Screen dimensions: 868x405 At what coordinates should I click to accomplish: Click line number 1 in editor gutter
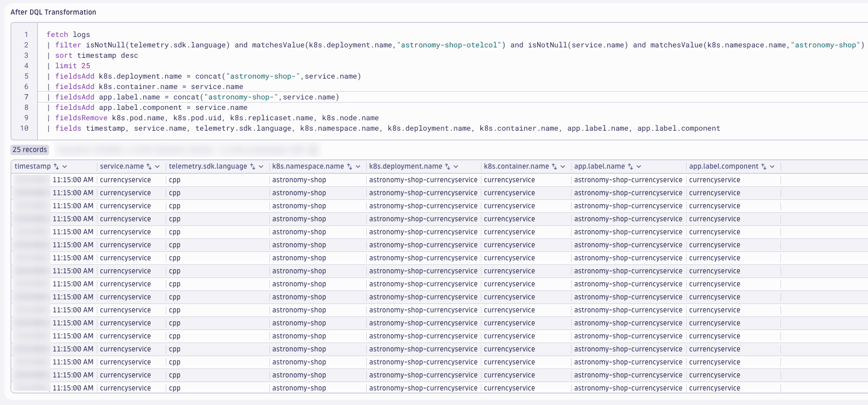(26, 34)
